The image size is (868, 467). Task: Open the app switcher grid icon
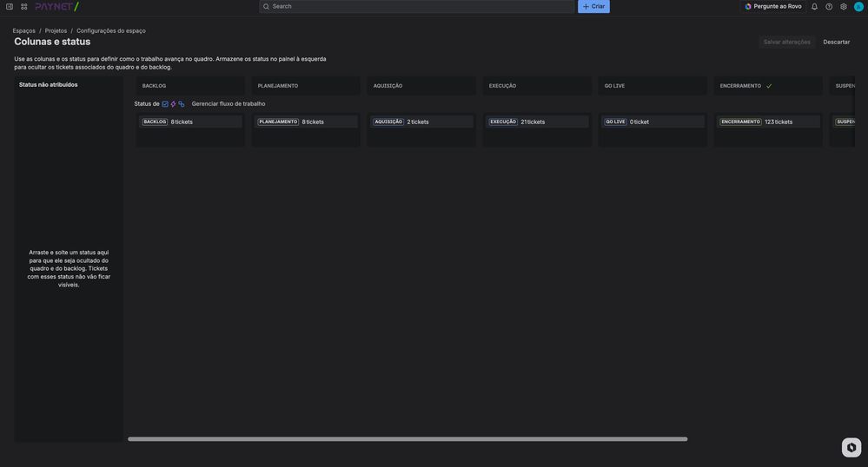(23, 7)
